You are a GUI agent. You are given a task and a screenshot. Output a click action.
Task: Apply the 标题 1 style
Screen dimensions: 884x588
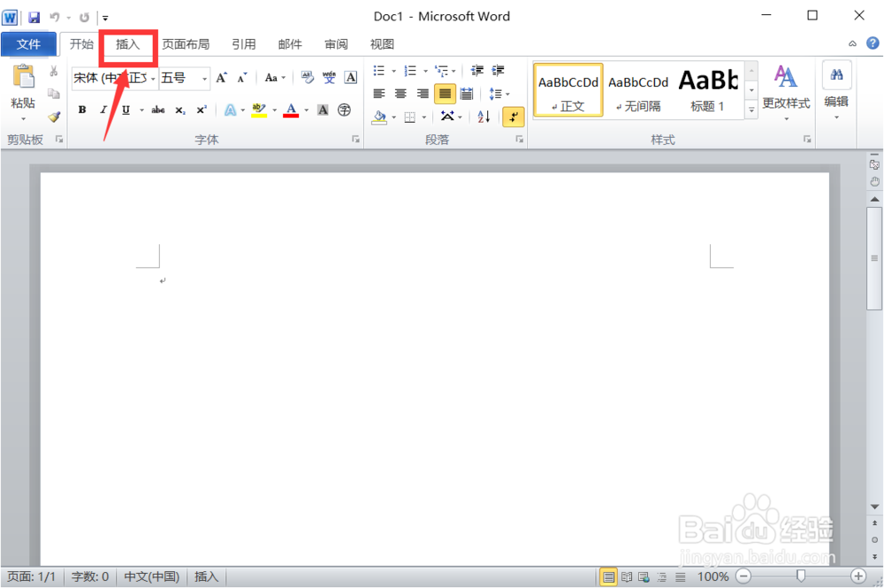[708, 88]
